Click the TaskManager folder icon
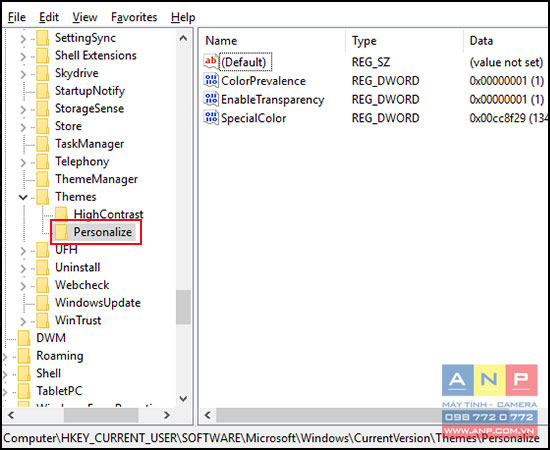 [43, 144]
